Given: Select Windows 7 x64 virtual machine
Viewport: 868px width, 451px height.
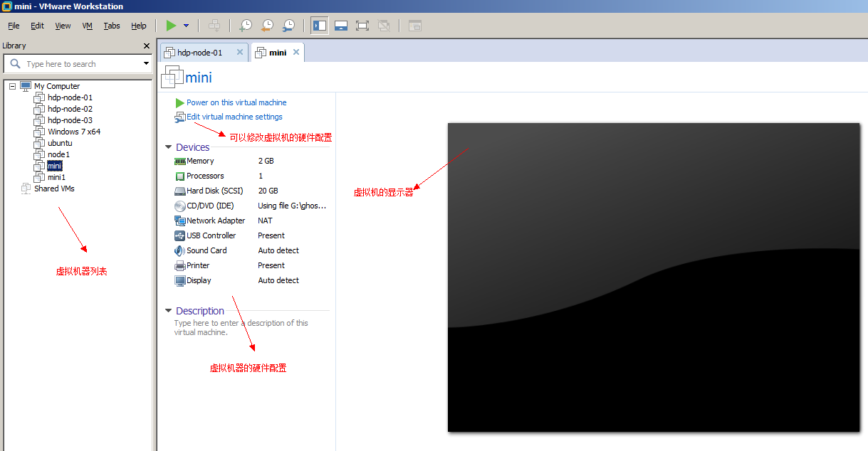Looking at the screenshot, I should point(74,132).
